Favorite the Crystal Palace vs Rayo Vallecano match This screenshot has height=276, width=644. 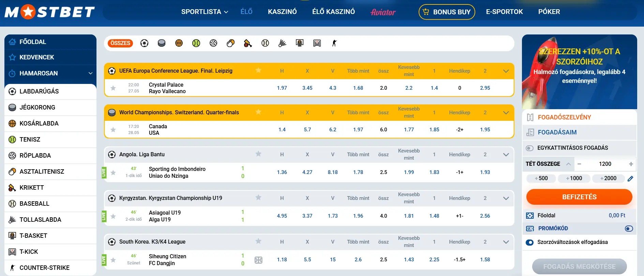(x=113, y=88)
